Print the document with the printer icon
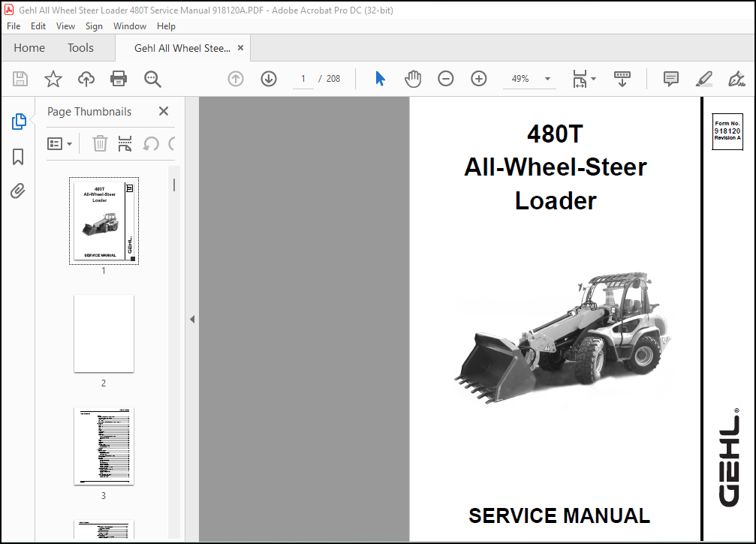Screen dimensions: 756x544 coord(119,79)
